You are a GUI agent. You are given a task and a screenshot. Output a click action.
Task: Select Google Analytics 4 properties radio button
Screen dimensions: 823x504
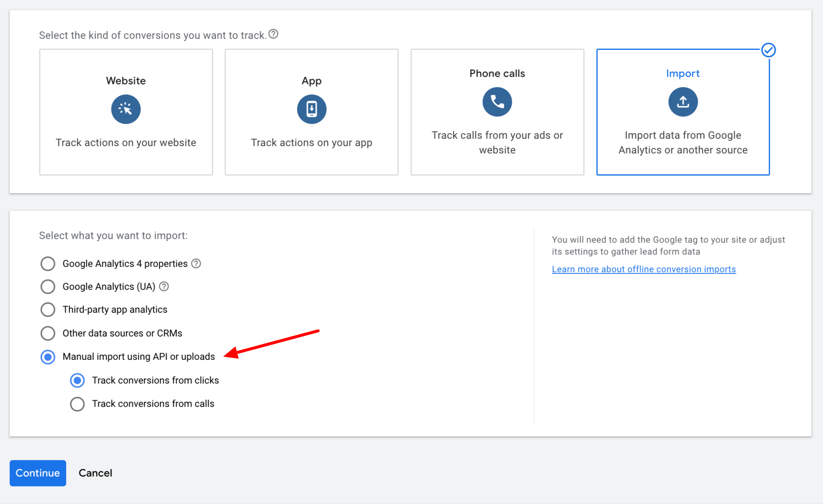48,264
